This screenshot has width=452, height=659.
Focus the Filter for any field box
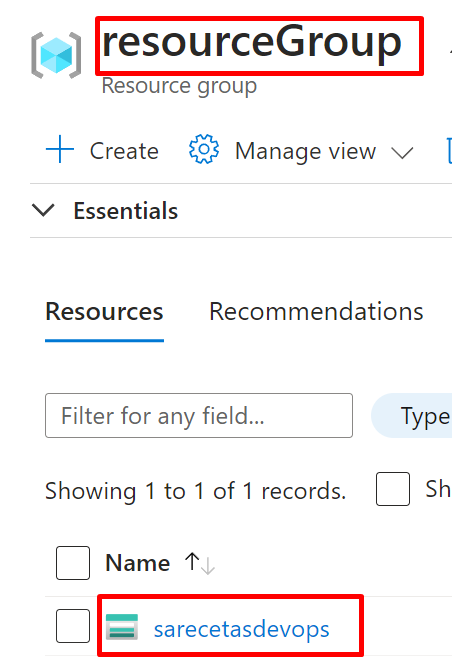coord(199,416)
